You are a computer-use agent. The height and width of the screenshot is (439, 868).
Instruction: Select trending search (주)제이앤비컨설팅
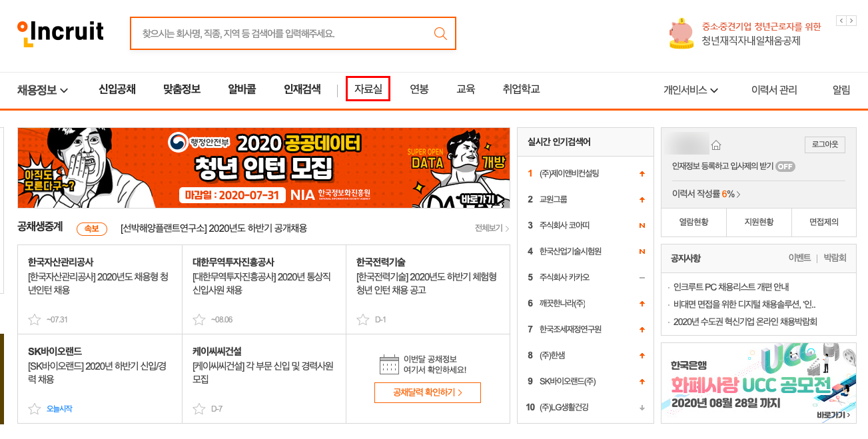pyautogui.click(x=569, y=173)
